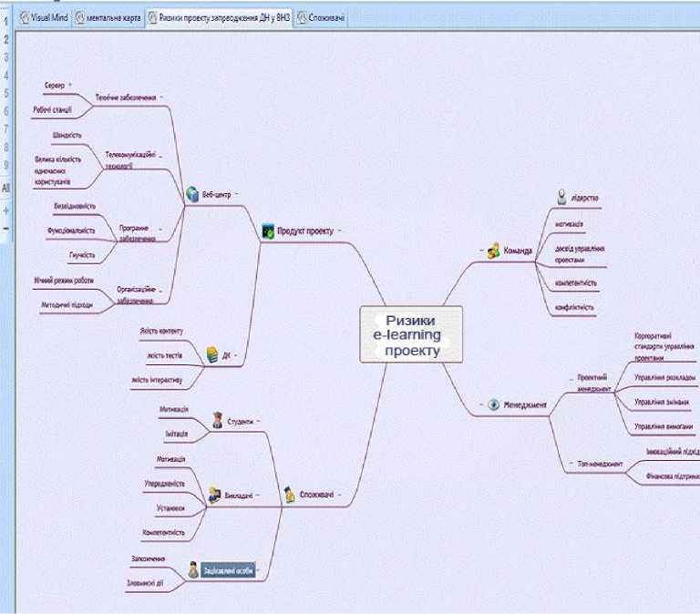Click the Visual Mind tab icon
Screen dimensions: 700x614
pyautogui.click(x=25, y=17)
